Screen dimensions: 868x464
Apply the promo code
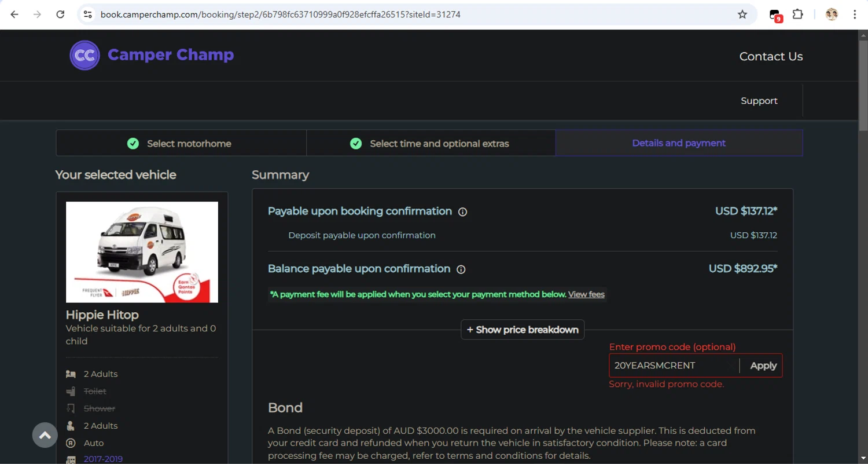pyautogui.click(x=763, y=366)
